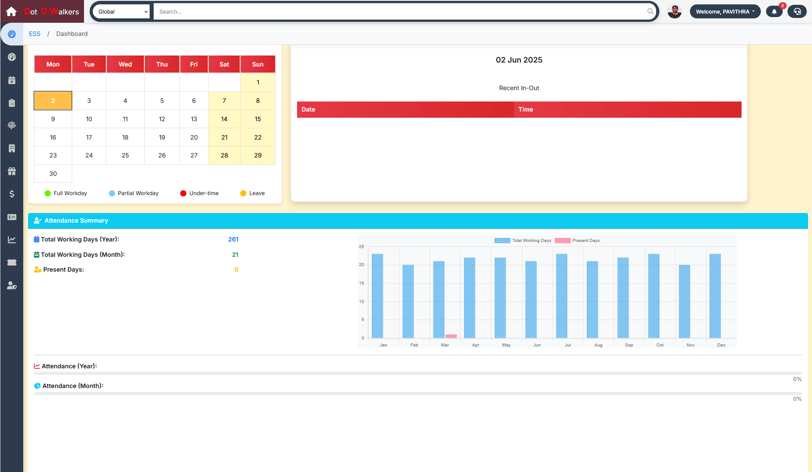Open the money bill sidebar icon
This screenshot has height=472, width=812.
(12, 217)
